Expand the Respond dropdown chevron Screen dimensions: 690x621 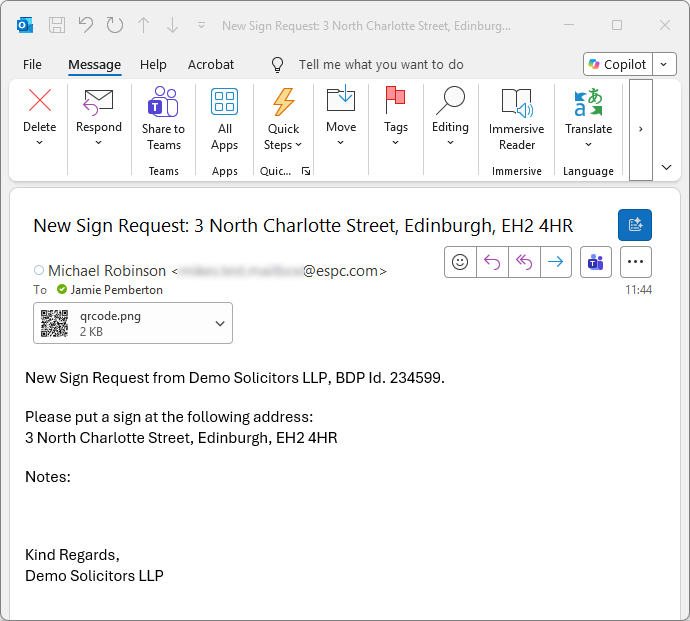[x=99, y=143]
